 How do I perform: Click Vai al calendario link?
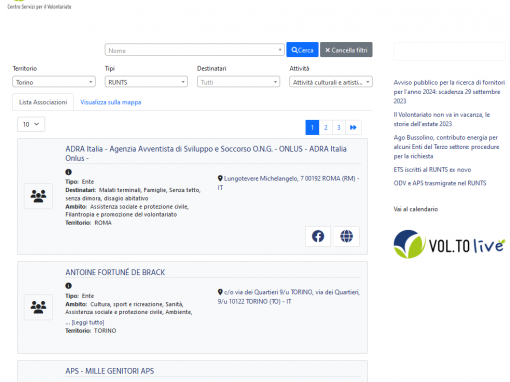coord(416,209)
